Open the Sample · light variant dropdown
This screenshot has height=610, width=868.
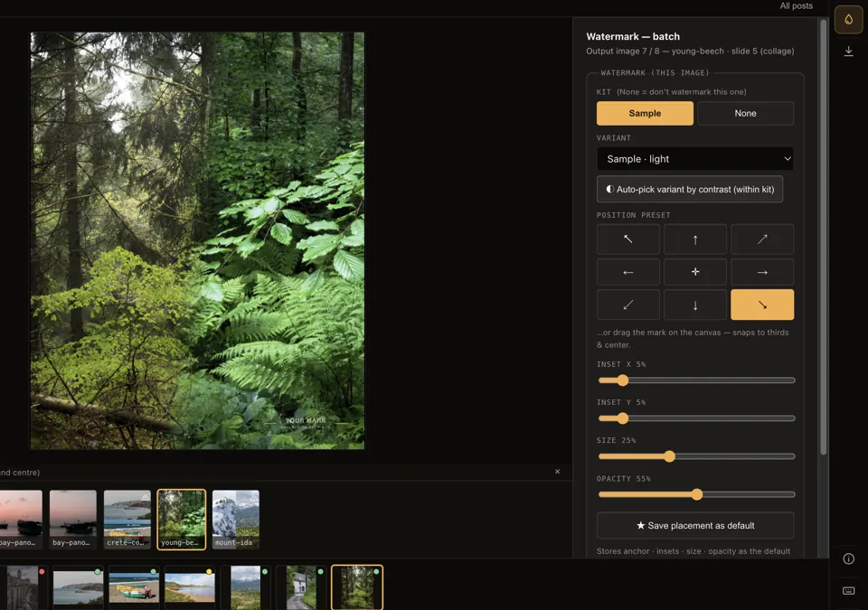pyautogui.click(x=694, y=159)
